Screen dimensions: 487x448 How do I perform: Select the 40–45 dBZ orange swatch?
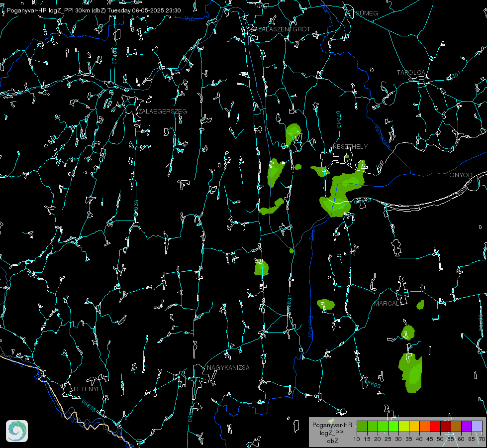[x=425, y=426]
